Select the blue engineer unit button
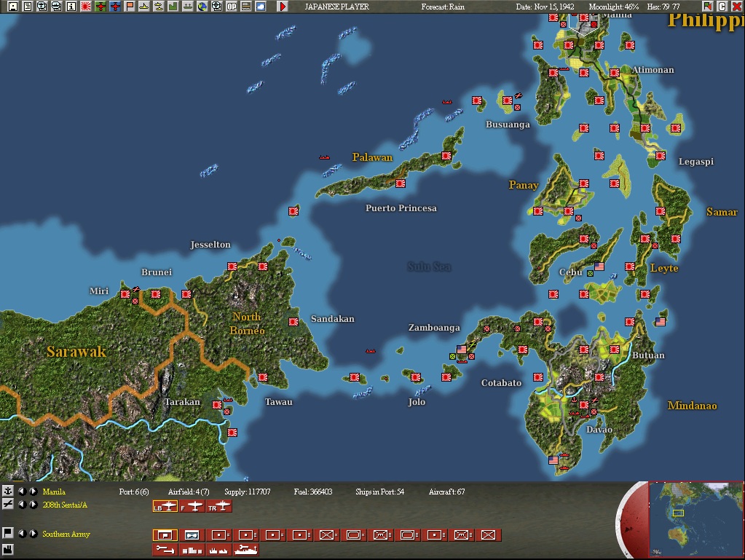The width and height of the screenshot is (745, 560). (x=192, y=535)
